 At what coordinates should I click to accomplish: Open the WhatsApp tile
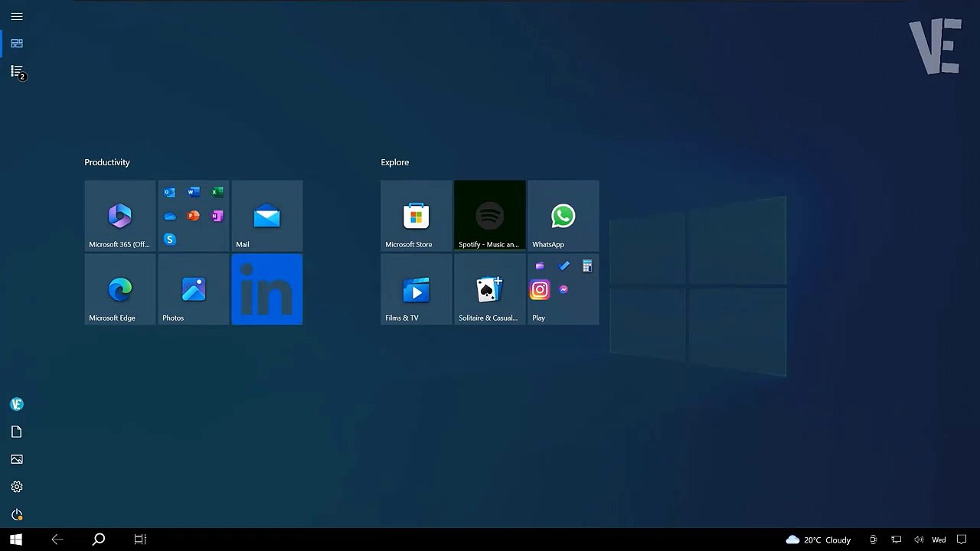563,216
